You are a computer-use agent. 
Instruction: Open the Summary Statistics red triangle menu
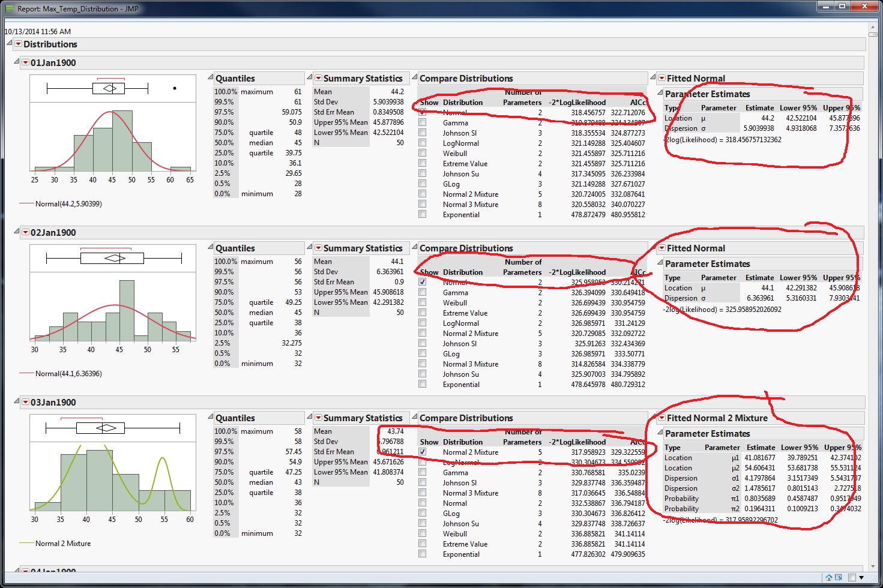coord(318,78)
